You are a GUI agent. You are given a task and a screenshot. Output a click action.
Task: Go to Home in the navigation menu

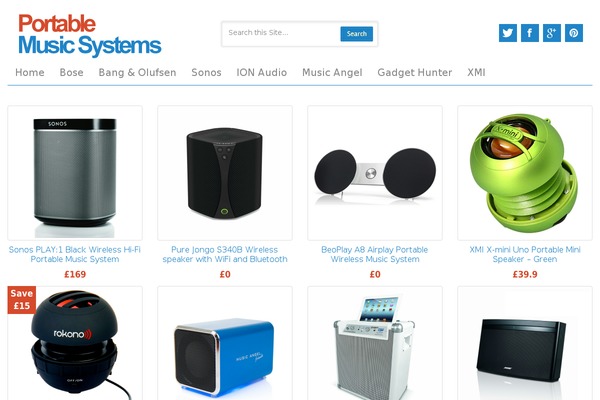30,72
